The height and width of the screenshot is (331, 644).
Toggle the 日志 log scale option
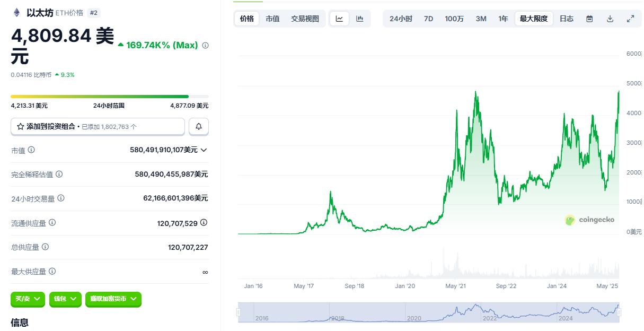566,18
